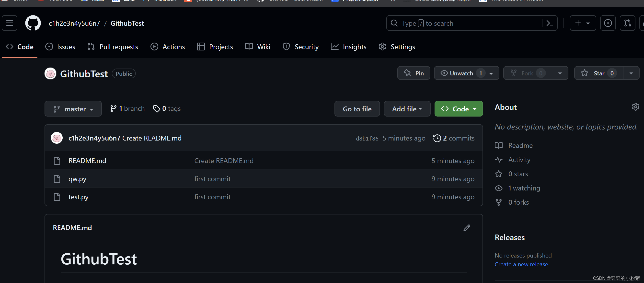Viewport: 644px width, 283px height.
Task: Switch to the Insights tab
Action: click(x=348, y=47)
